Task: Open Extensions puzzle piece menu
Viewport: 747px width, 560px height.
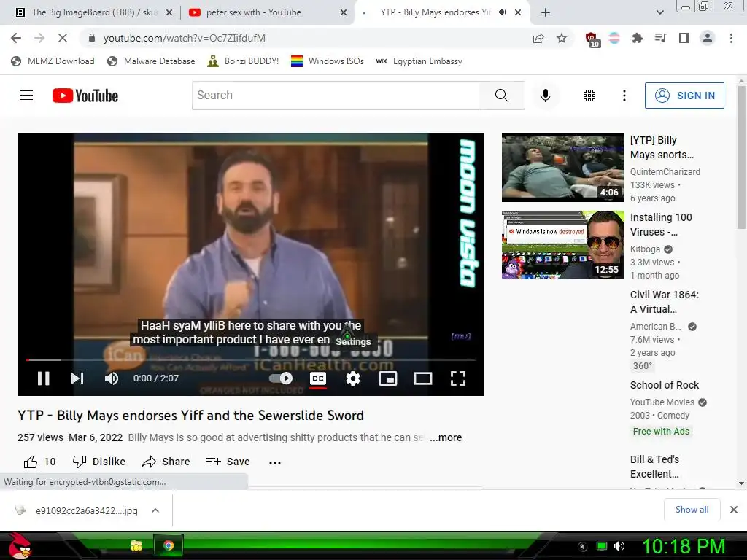Action: [637, 38]
